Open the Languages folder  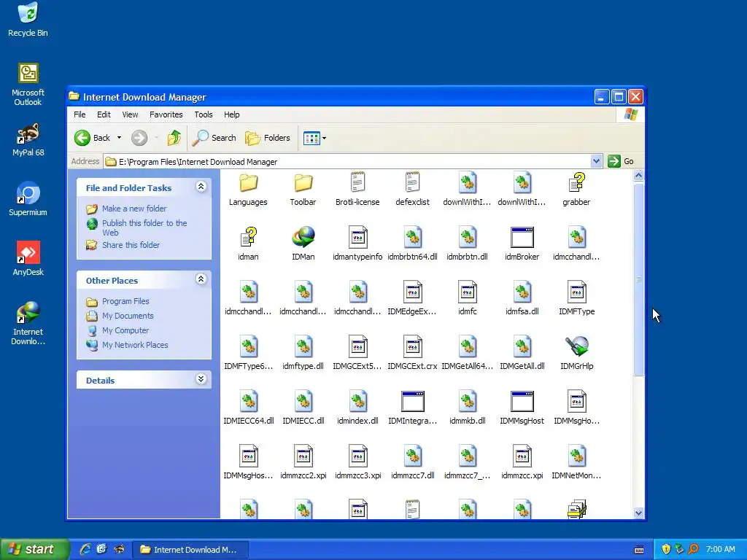248,190
